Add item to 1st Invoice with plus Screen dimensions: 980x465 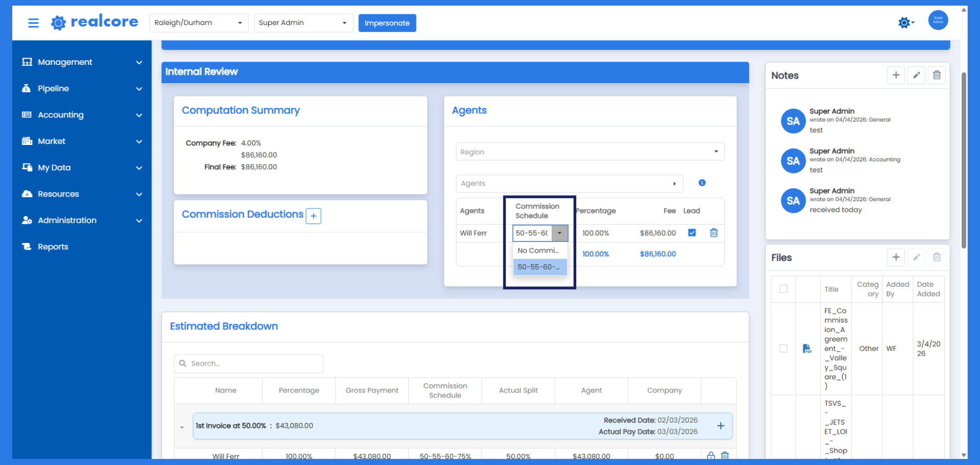click(x=721, y=426)
